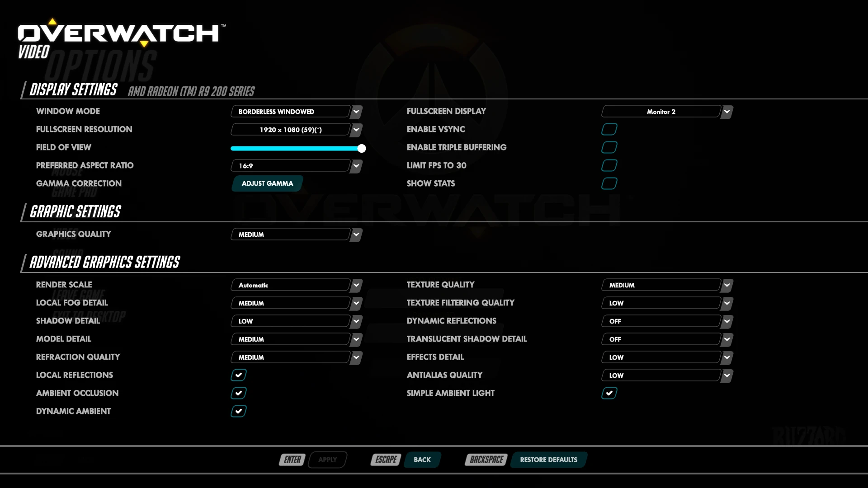Expand the Texture Filtering Quality dropdown
The image size is (868, 488).
(726, 303)
